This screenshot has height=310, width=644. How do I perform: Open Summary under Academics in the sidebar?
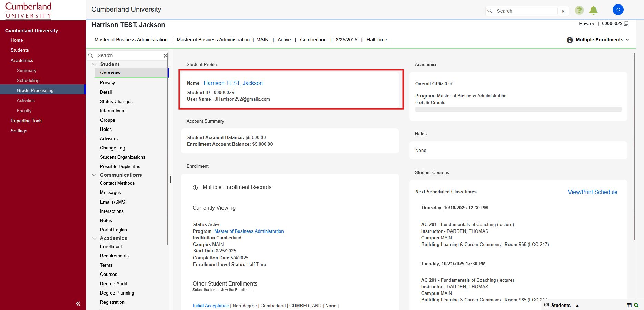[27, 70]
